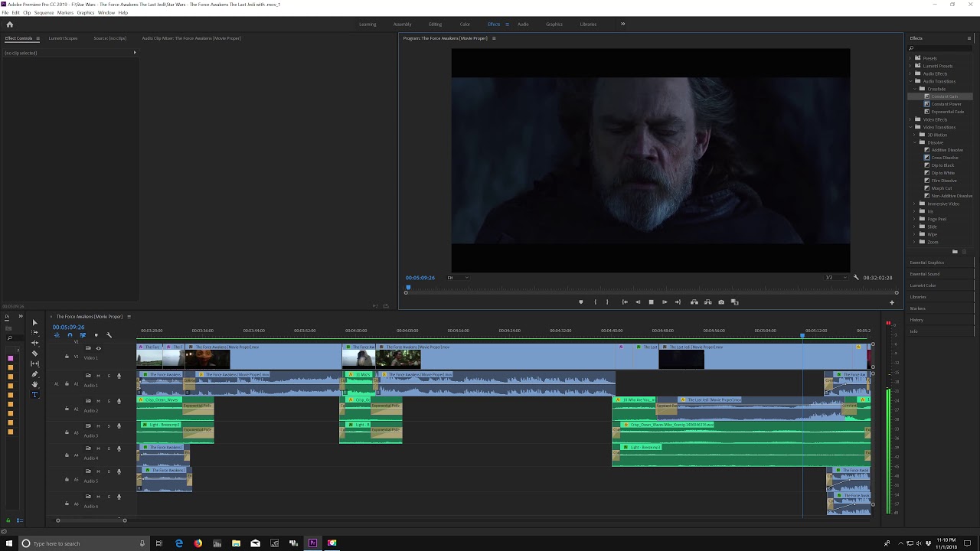Screen dimensions: 980x551
Task: Expand Audio Effects folder
Action: click(x=911, y=73)
